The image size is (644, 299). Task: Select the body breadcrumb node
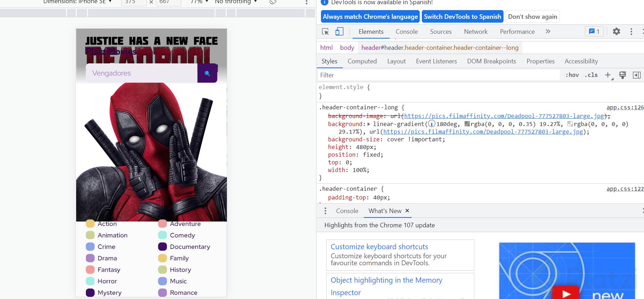click(347, 48)
